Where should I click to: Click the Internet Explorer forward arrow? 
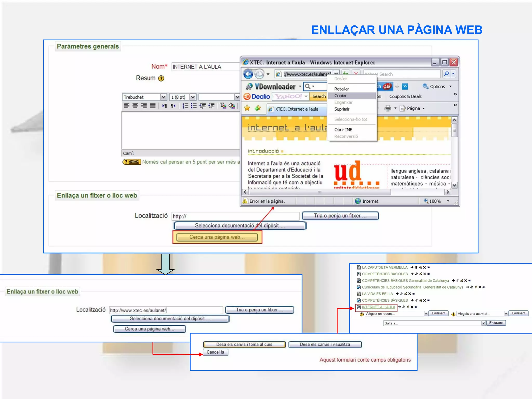(259, 74)
